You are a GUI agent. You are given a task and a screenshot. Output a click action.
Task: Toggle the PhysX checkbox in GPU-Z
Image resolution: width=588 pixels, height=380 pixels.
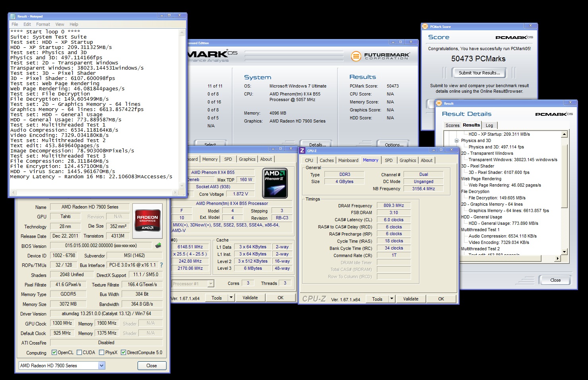coord(102,353)
